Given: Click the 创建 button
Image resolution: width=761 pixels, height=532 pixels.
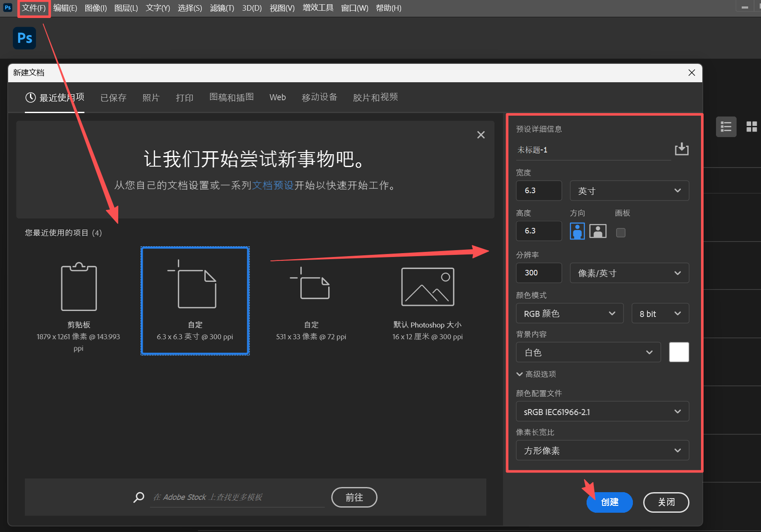Looking at the screenshot, I should [609, 502].
